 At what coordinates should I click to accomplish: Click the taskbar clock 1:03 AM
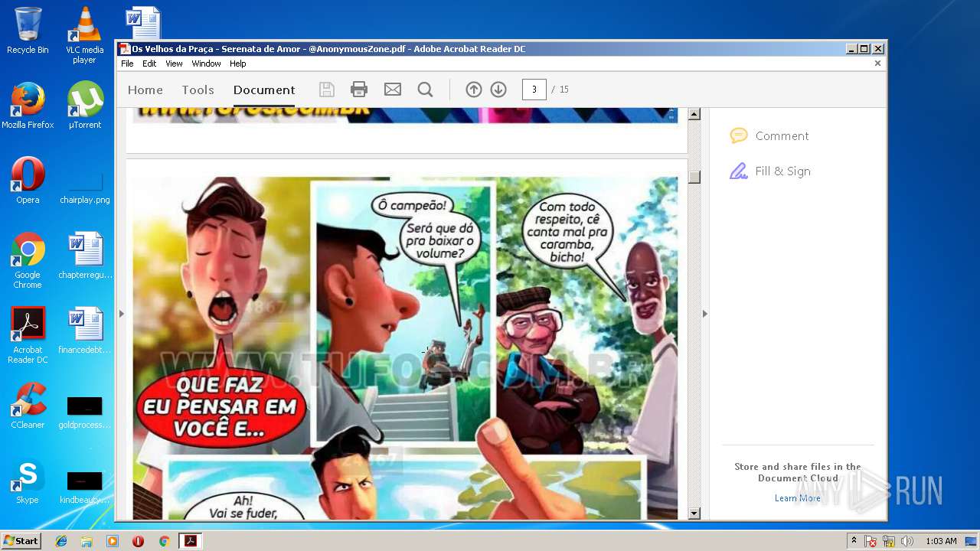tap(940, 541)
